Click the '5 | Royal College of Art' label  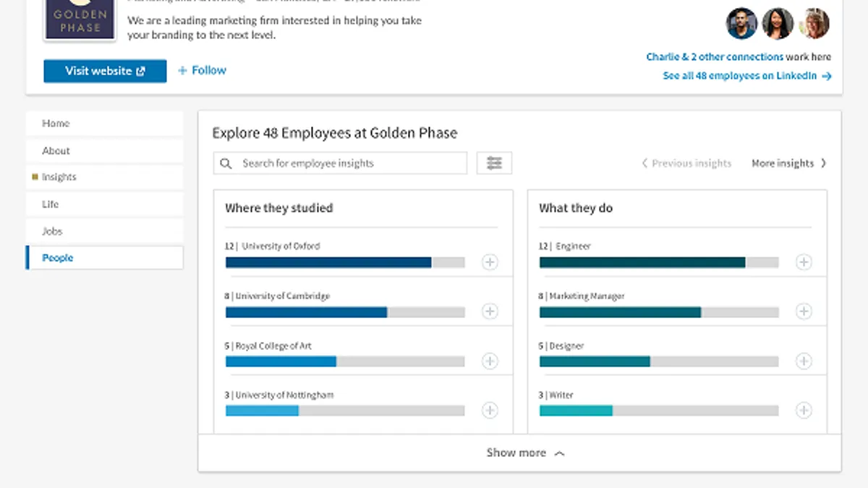click(x=268, y=346)
